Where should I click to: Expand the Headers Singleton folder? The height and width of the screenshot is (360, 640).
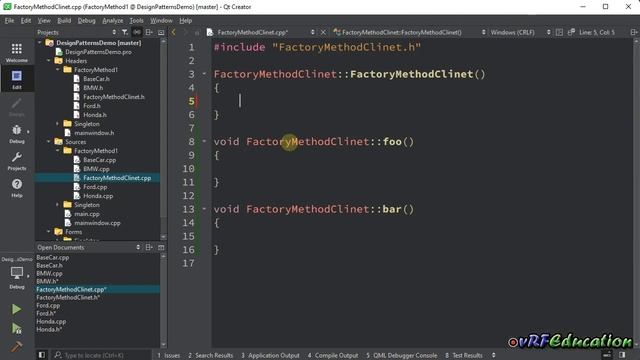click(x=58, y=124)
